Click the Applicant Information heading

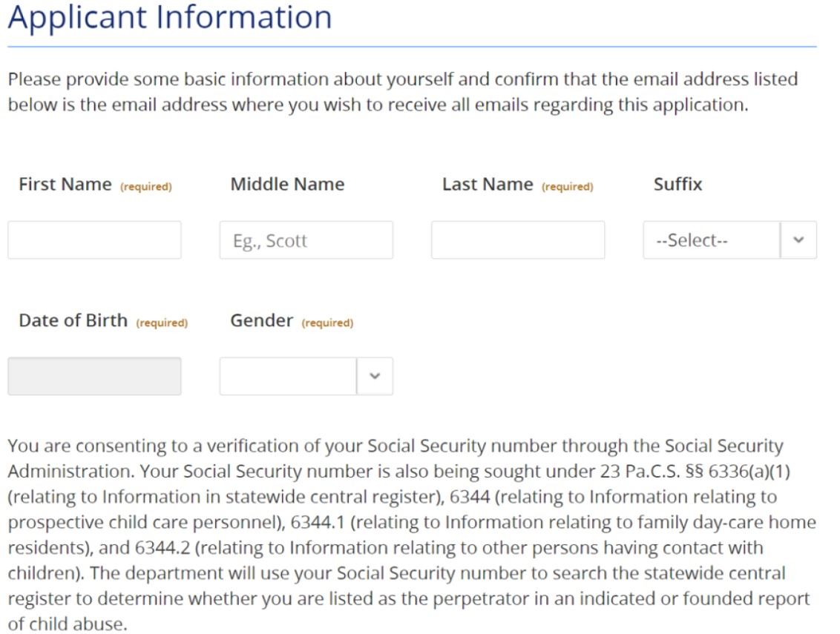pyautogui.click(x=170, y=17)
